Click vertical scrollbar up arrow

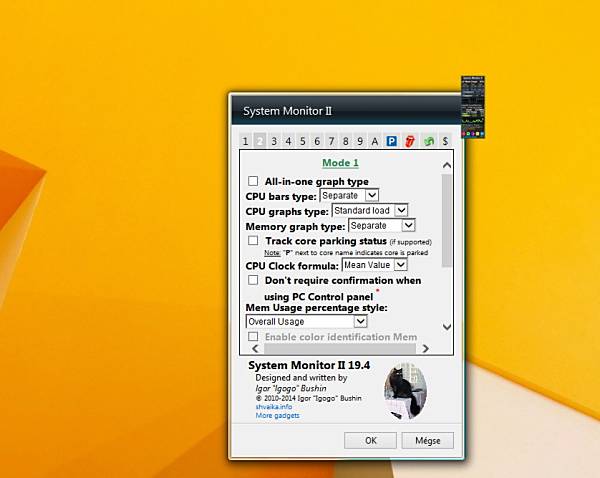(447, 165)
